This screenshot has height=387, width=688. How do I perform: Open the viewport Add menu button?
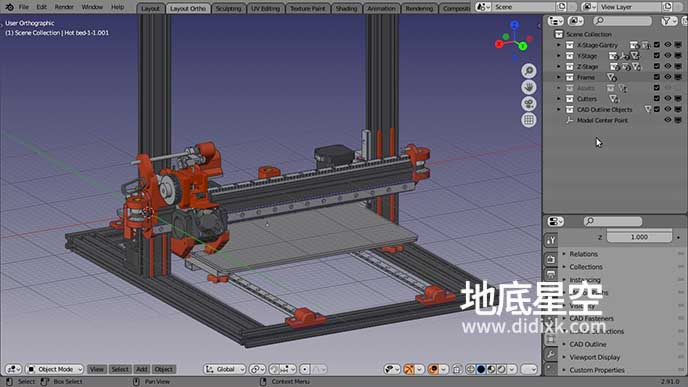tap(141, 369)
